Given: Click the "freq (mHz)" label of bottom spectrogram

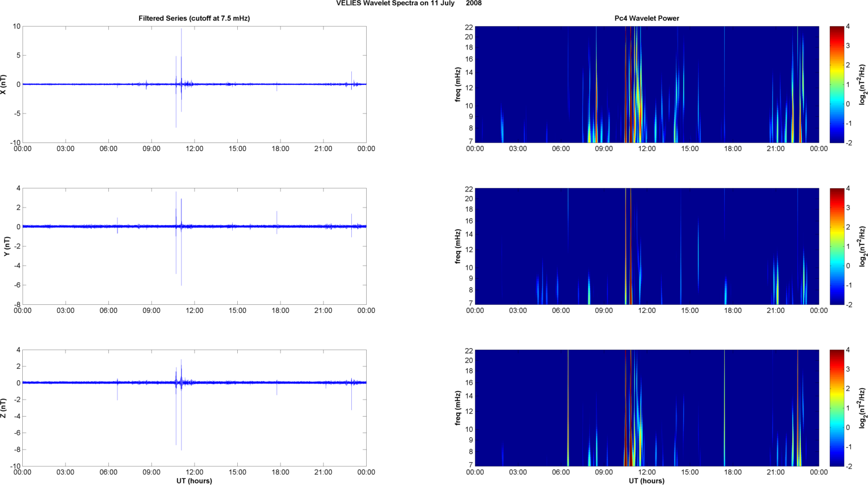Looking at the screenshot, I should click(458, 408).
